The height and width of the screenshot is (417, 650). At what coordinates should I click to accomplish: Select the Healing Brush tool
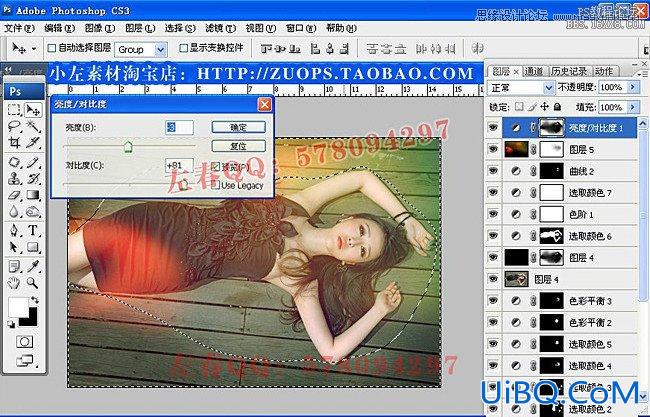[14, 162]
